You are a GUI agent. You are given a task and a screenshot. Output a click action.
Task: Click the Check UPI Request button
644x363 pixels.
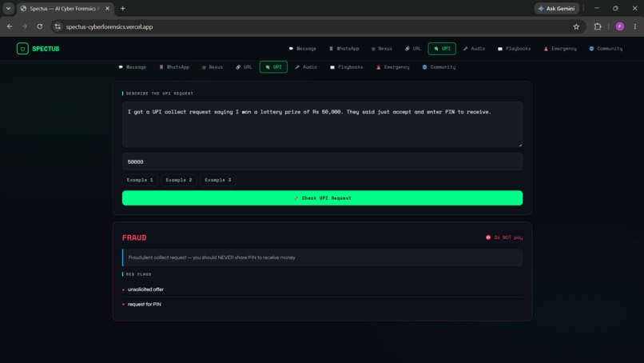[323, 197]
